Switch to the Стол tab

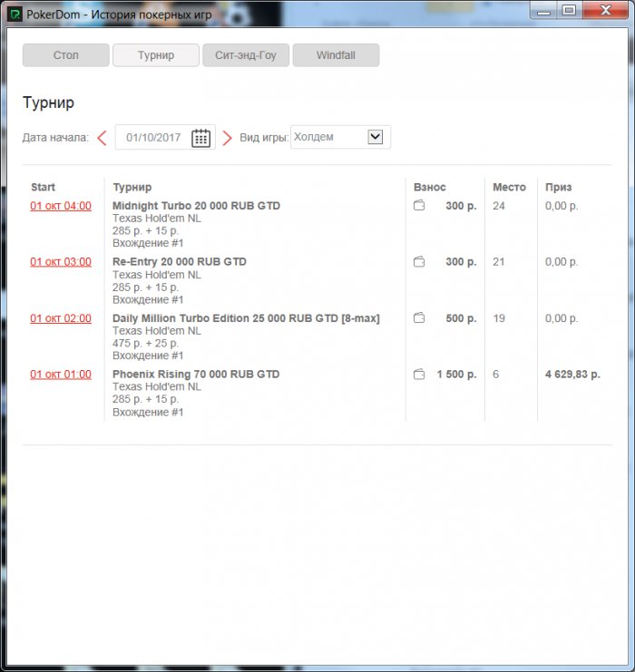point(66,55)
